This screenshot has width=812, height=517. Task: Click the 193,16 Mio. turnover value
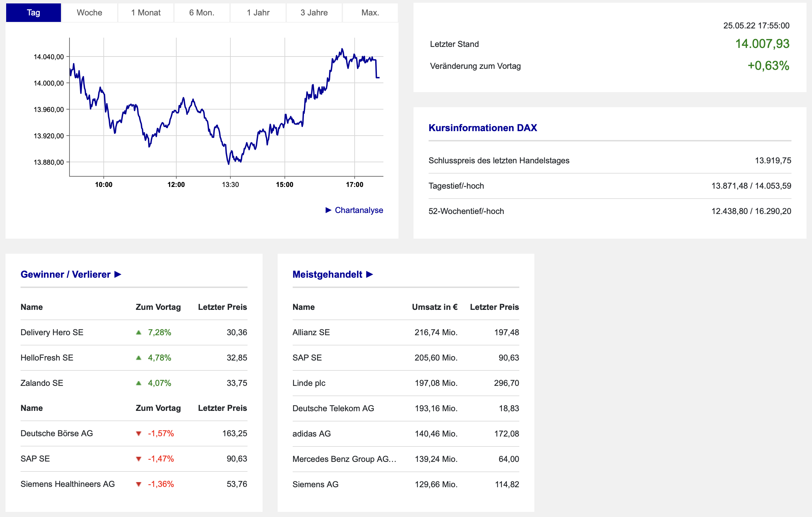[x=436, y=408]
